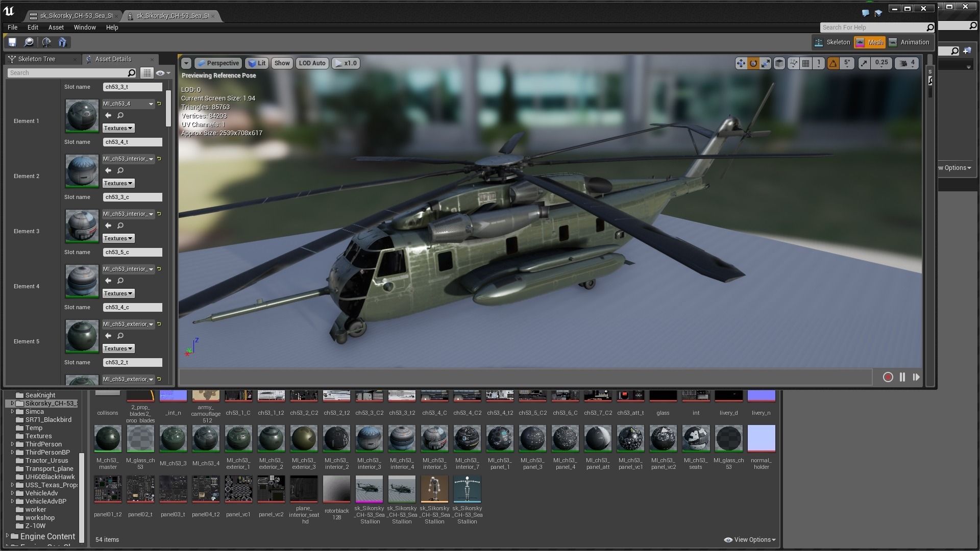The image size is (980, 551).
Task: Open MI_ch53_4 material dropdown for Element 1
Action: coord(128,104)
